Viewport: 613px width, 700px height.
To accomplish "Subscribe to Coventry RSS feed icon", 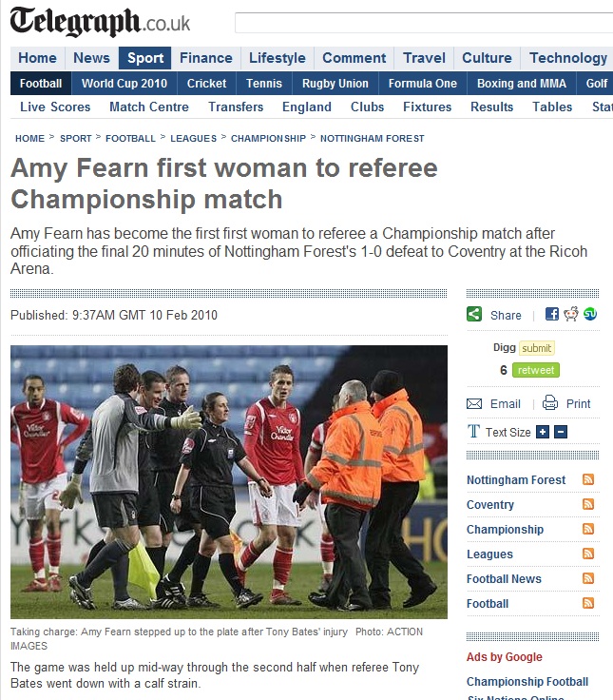I will tap(588, 504).
